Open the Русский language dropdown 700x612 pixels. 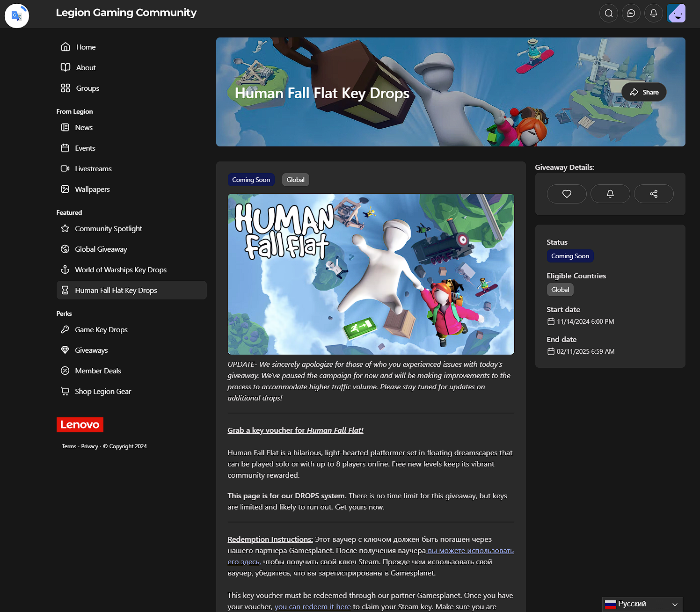(x=642, y=604)
